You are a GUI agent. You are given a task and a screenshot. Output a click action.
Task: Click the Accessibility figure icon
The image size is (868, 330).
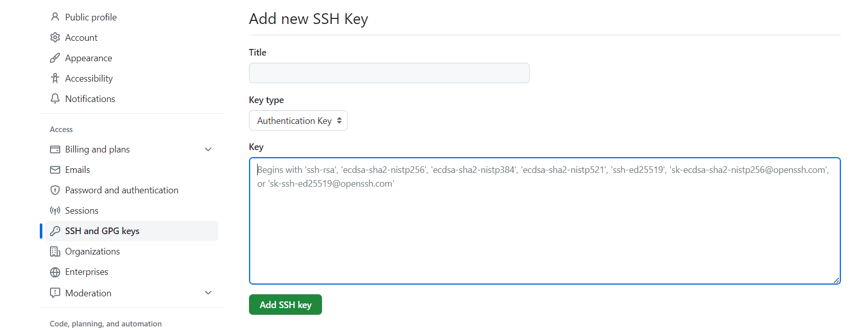(55, 78)
